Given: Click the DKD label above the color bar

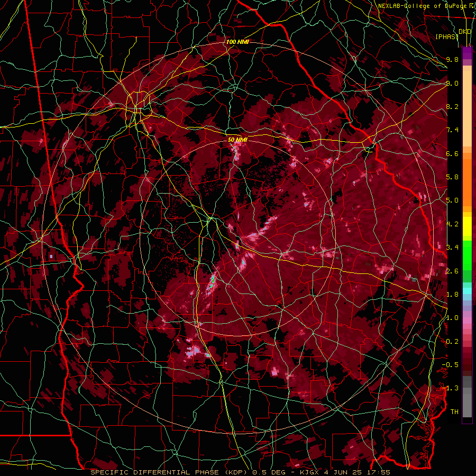Looking at the screenshot, I should [465, 32].
